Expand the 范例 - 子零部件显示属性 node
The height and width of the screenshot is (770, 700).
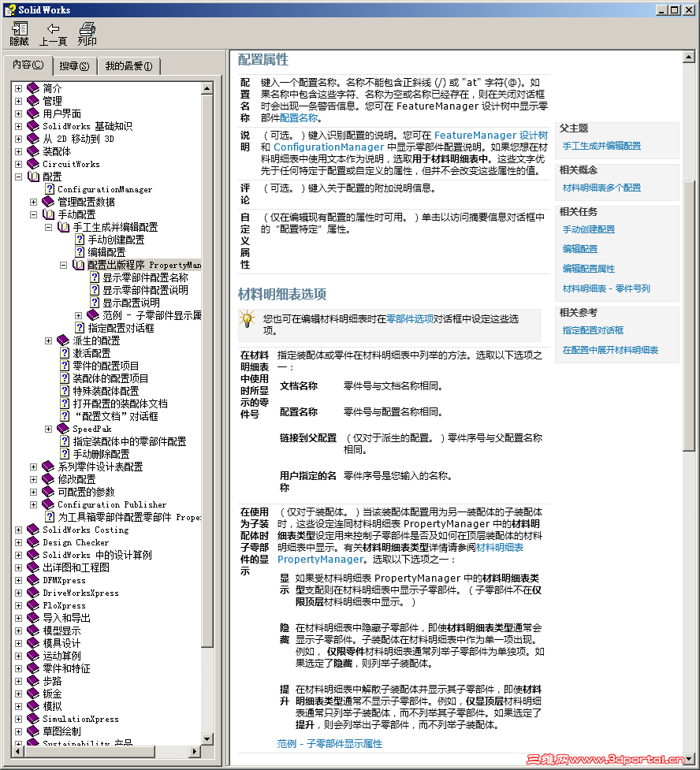[78, 315]
